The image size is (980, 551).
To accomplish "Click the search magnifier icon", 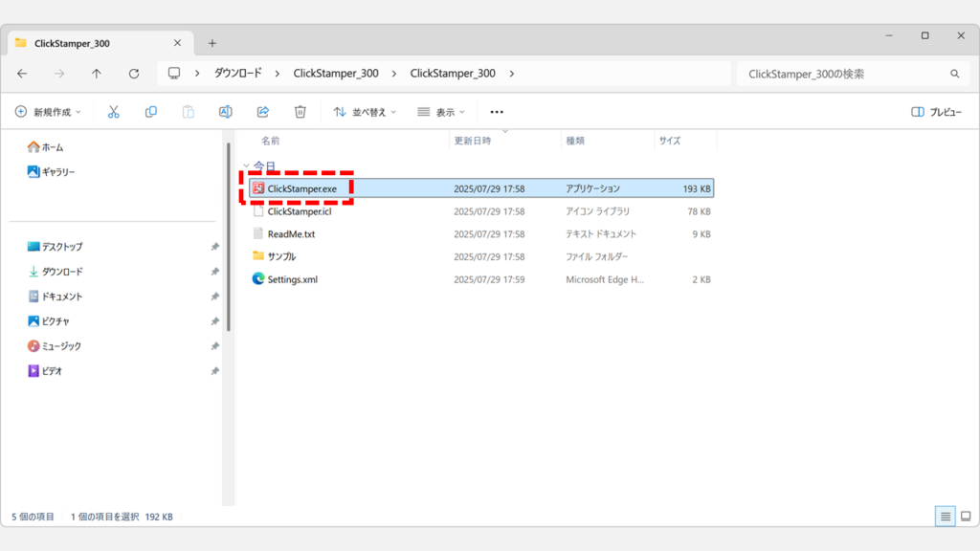I will [954, 74].
